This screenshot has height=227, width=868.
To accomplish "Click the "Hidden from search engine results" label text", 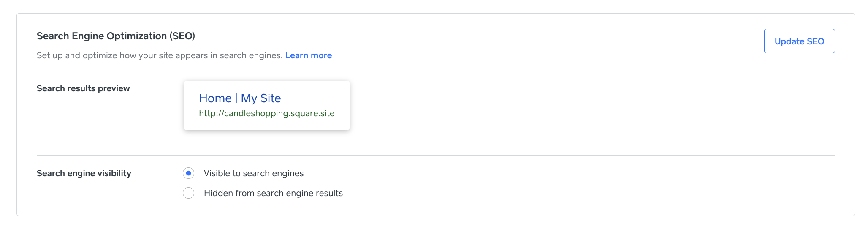I will click(x=273, y=193).
